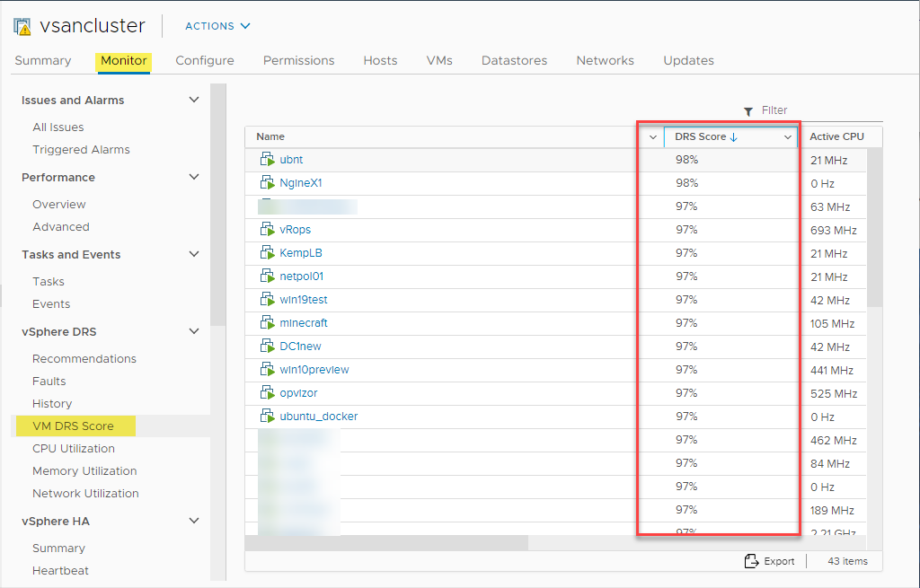The image size is (920, 588).
Task: Click the VM icon beside win10preview
Action: point(267,369)
